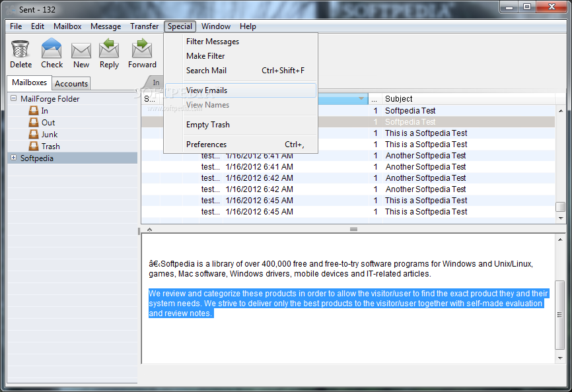572x392 pixels.
Task: Open the In mailbox folder icon
Action: [x=34, y=110]
